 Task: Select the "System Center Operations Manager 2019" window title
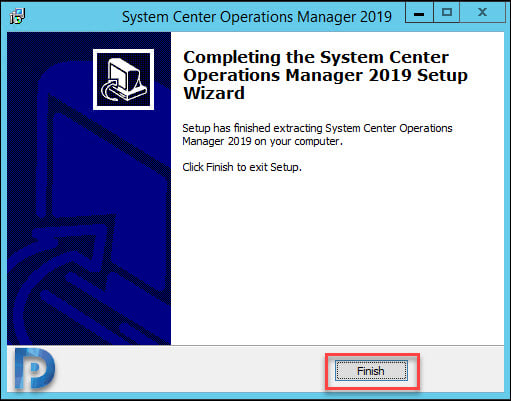(x=257, y=17)
